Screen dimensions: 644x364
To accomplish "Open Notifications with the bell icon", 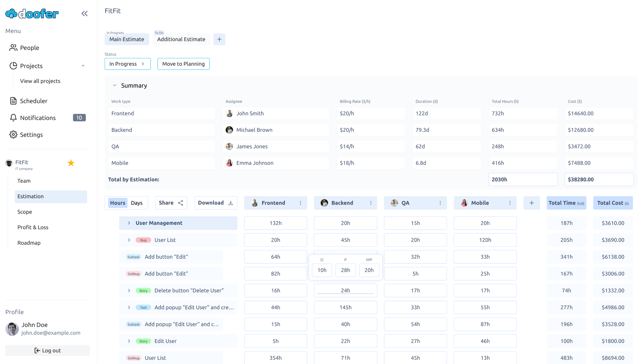I will 38,118.
